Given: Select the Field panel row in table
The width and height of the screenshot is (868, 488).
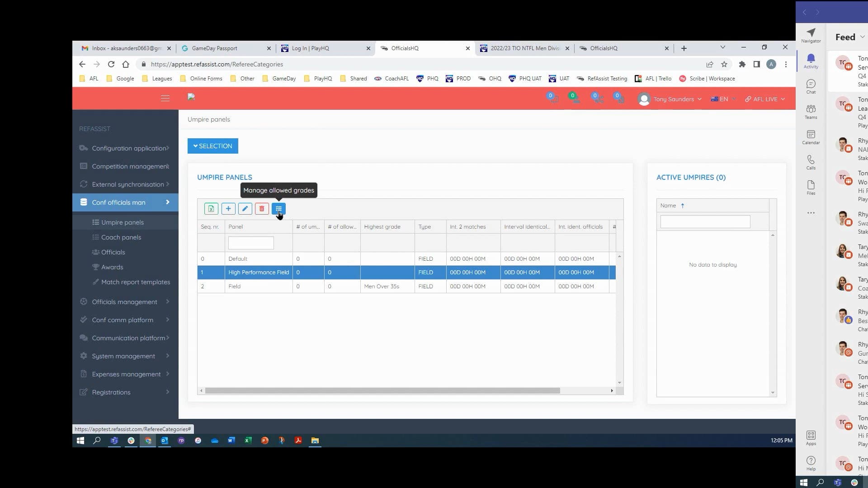Looking at the screenshot, I should click(258, 286).
